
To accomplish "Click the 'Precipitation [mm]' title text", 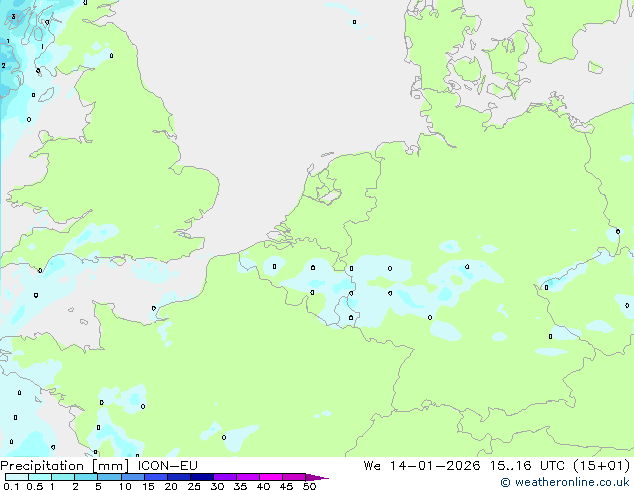I will point(64,466).
